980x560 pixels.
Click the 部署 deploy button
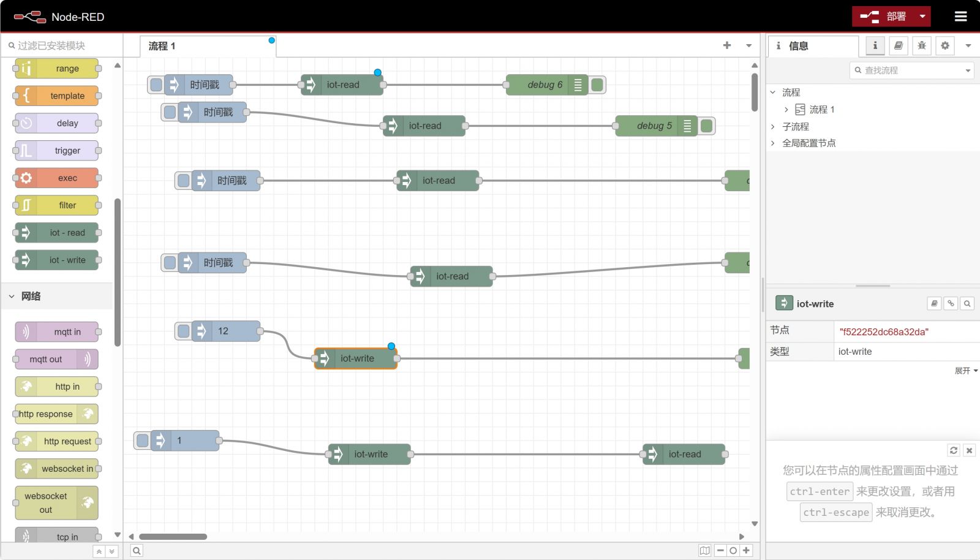[x=883, y=17]
